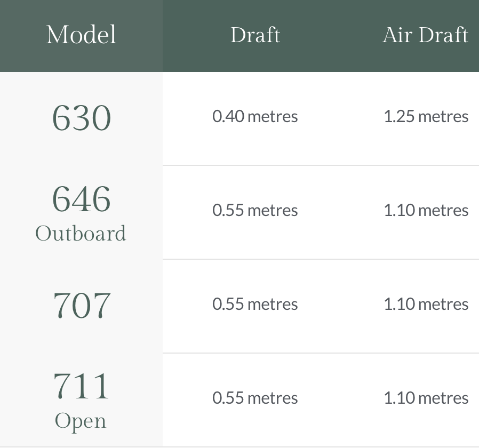Select the Air Draft column header
479x448 pixels.
point(425,35)
